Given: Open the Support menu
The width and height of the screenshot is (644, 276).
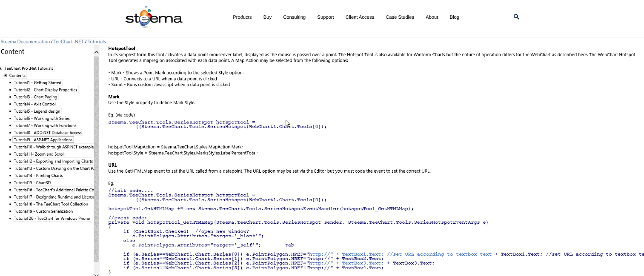Looking at the screenshot, I should (x=325, y=17).
